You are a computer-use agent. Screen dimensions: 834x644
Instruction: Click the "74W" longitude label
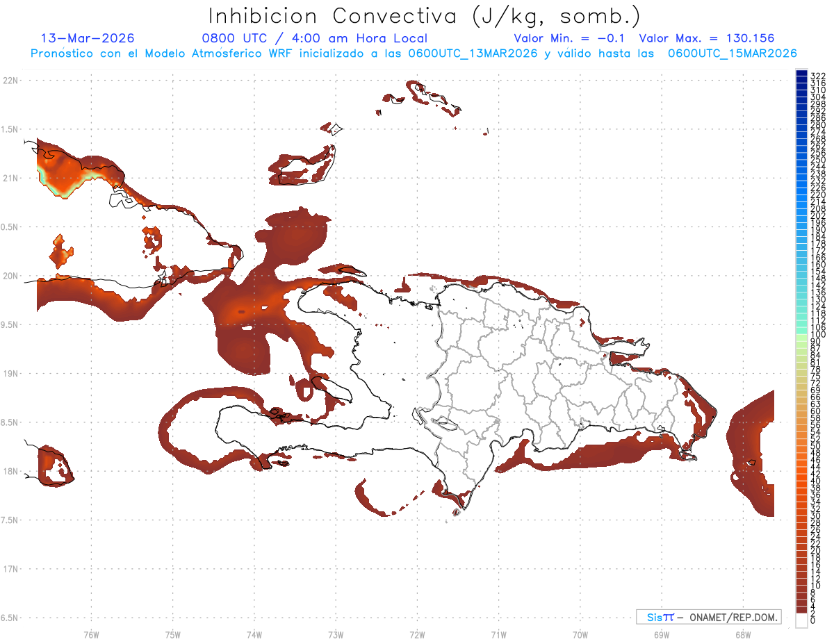pos(254,634)
